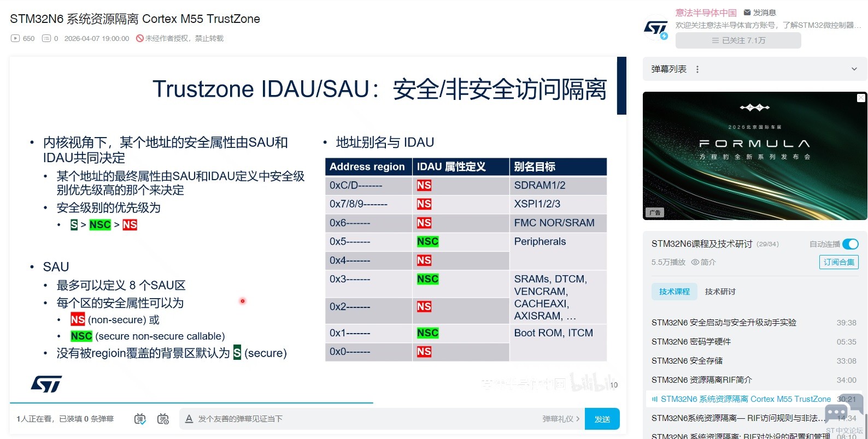Viewport: 868px width, 439px height.
Task: Click the danmaku count icon beside 0
Action: [46, 38]
